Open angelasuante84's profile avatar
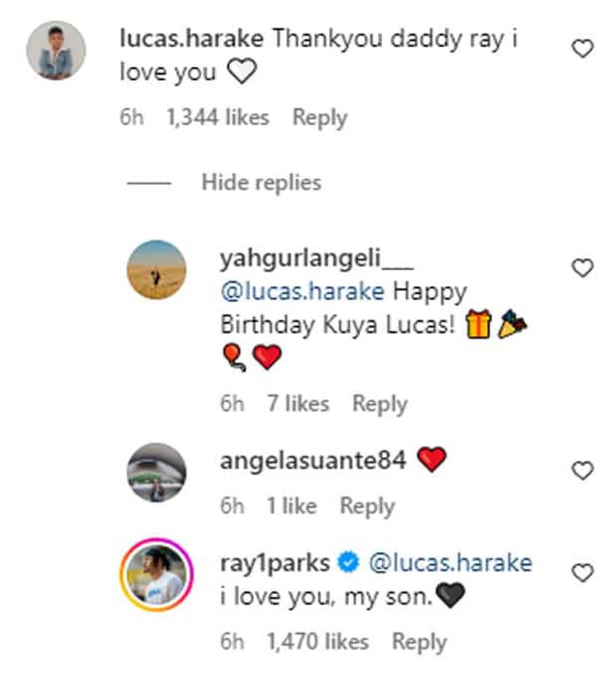Image resolution: width=616 pixels, height=675 pixels. tap(157, 473)
